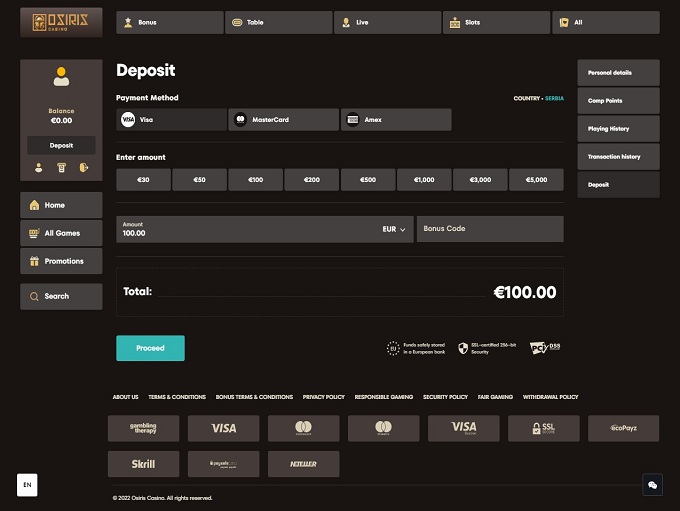680x511 pixels.
Task: Open Search in the sidebar
Action: (x=61, y=296)
